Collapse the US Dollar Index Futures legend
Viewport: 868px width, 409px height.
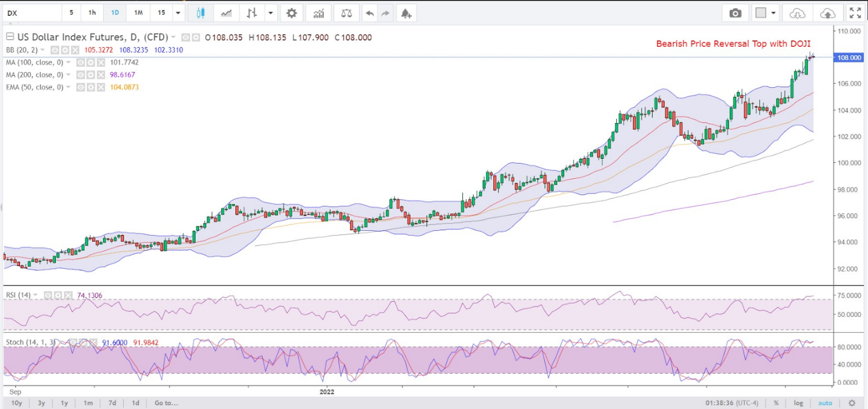point(9,37)
